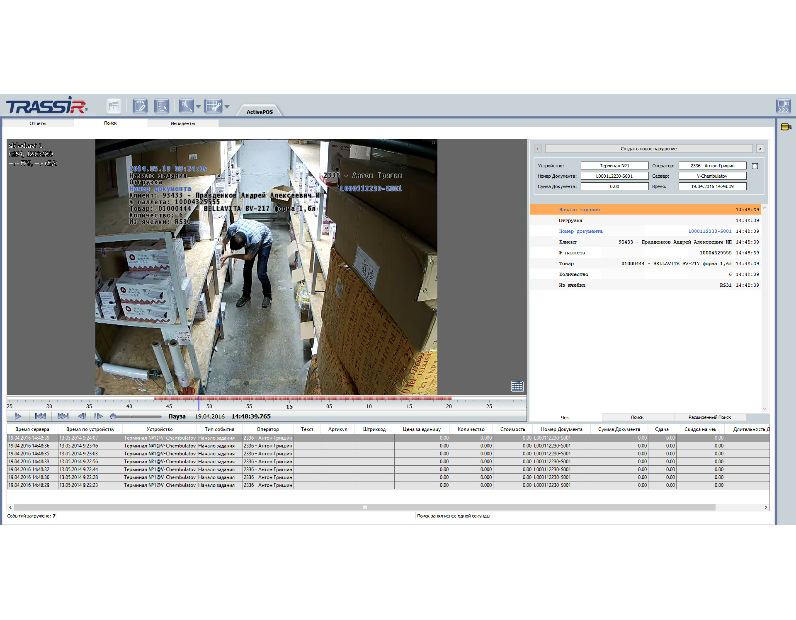Viewport: 796px width, 620px height.
Task: Tick the checkbox beside Оператор field
Action: [x=755, y=166]
